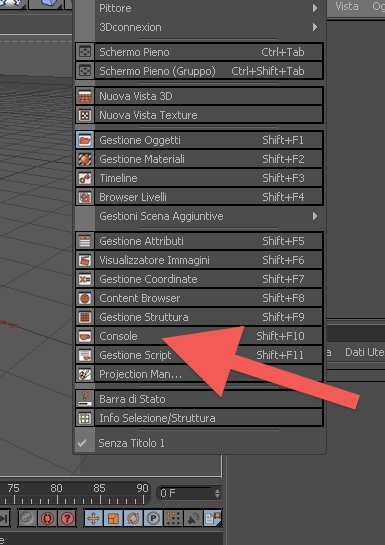
Task: Toggle point level animation dots icon
Action: coord(173,519)
